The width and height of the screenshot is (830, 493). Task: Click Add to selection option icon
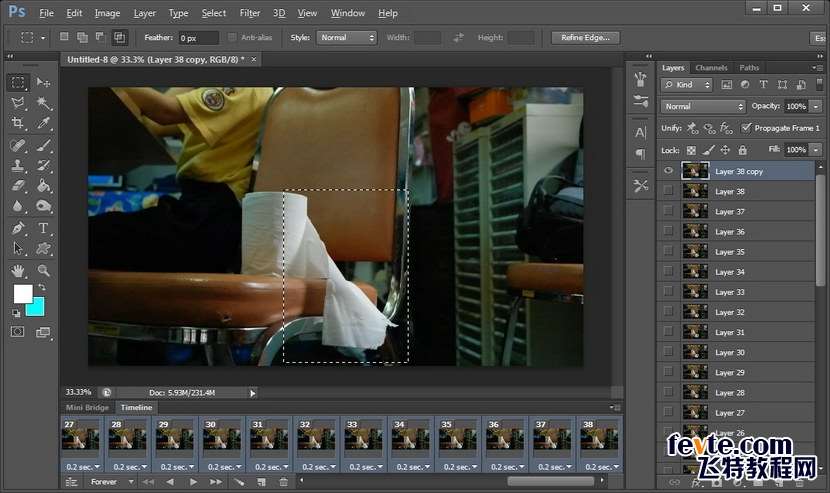[x=83, y=37]
